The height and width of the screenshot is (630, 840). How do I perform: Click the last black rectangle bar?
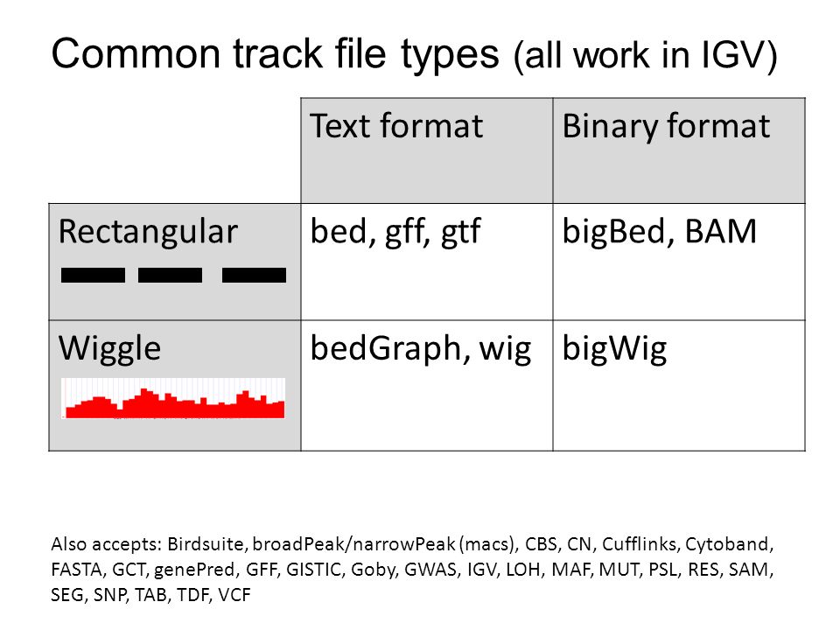[254, 276]
